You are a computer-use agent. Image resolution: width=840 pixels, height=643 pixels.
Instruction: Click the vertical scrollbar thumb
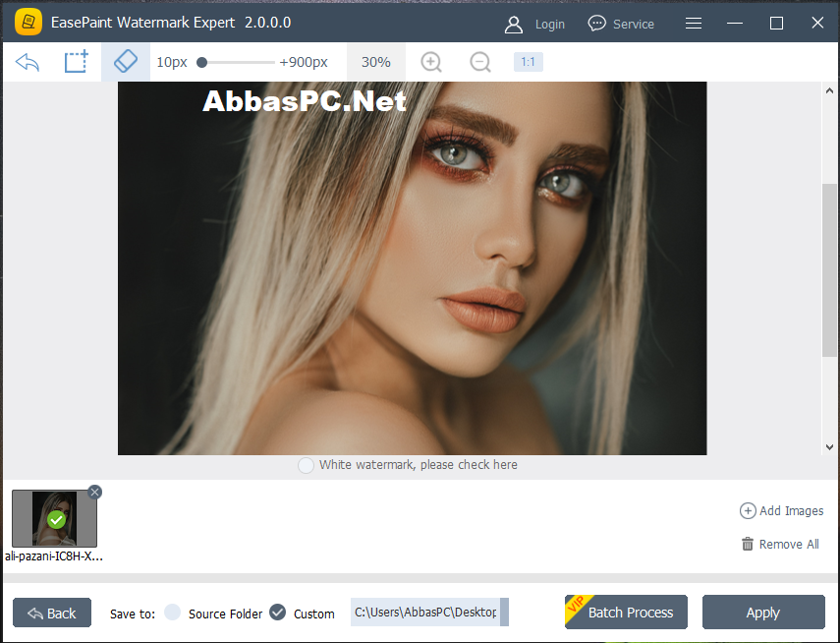coord(829,269)
